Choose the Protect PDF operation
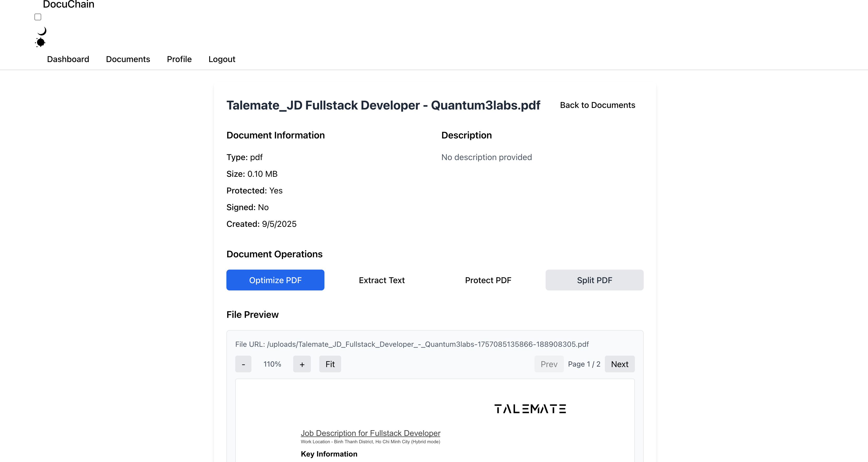 click(488, 280)
